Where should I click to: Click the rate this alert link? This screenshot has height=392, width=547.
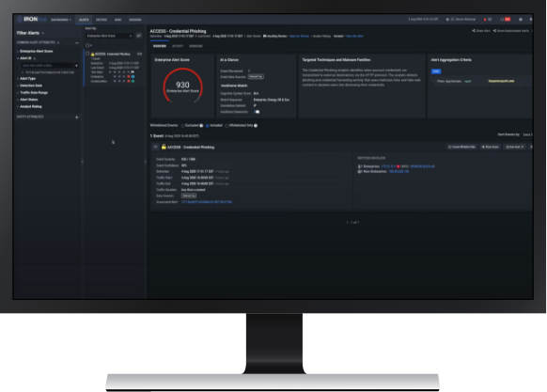[354, 36]
